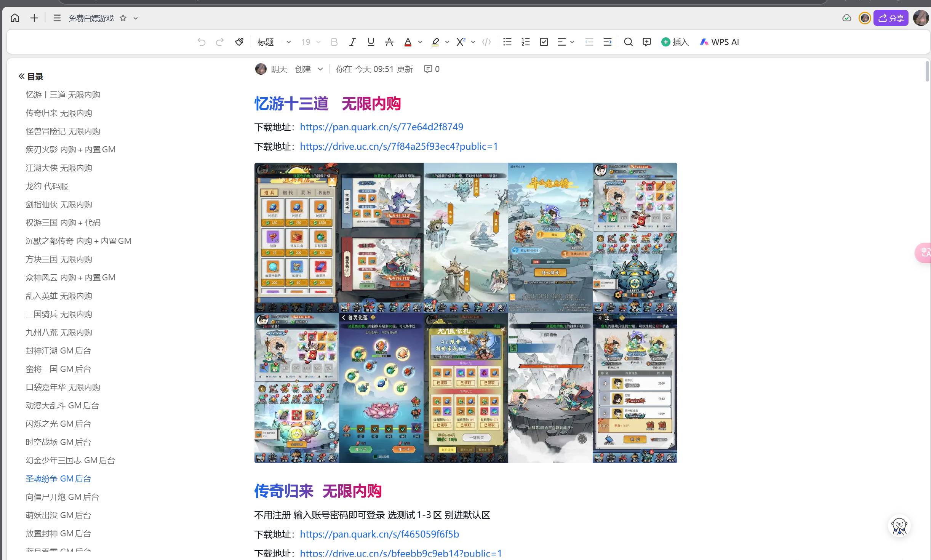This screenshot has width=931, height=560.
Task: Open drive.uc.cn link bfeebb9c9eb14
Action: (x=401, y=553)
